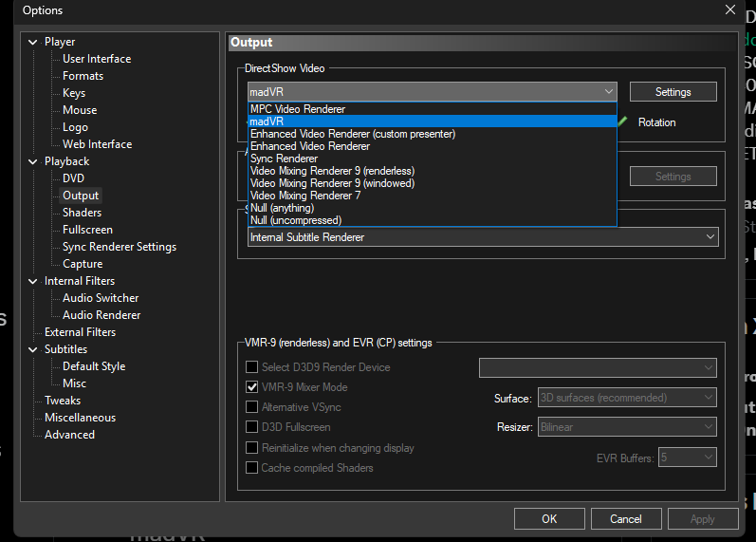This screenshot has height=542, width=756.
Task: Select Video Mixing Renderer 9 (windowed)
Action: coord(432,183)
